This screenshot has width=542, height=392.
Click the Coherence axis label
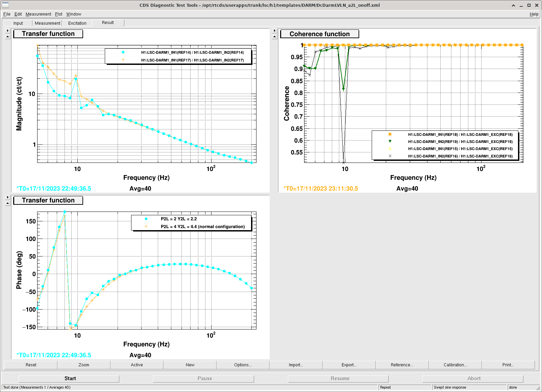pos(287,103)
